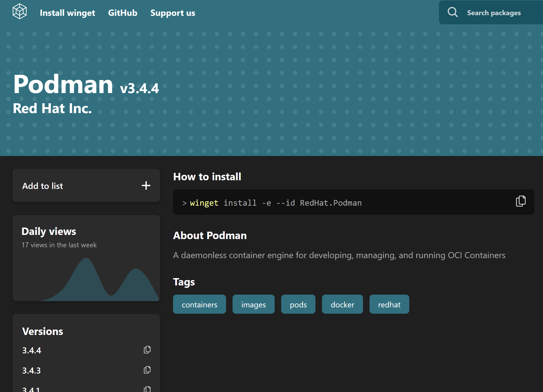
Task: Open the Install winget menu link
Action: pyautogui.click(x=67, y=13)
